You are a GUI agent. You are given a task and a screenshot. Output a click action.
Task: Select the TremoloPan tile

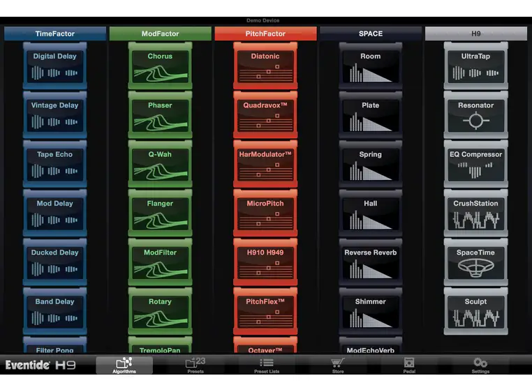160,345
